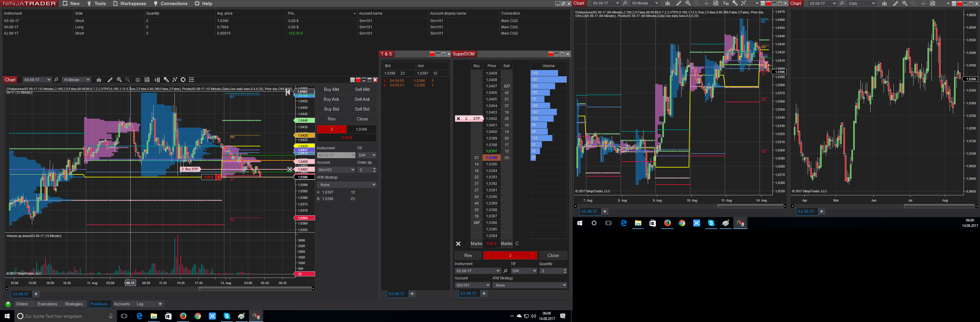Toggle Chart Trader panel in 15 Minute chart
The width and height of the screenshot is (980, 322).
click(x=157, y=80)
